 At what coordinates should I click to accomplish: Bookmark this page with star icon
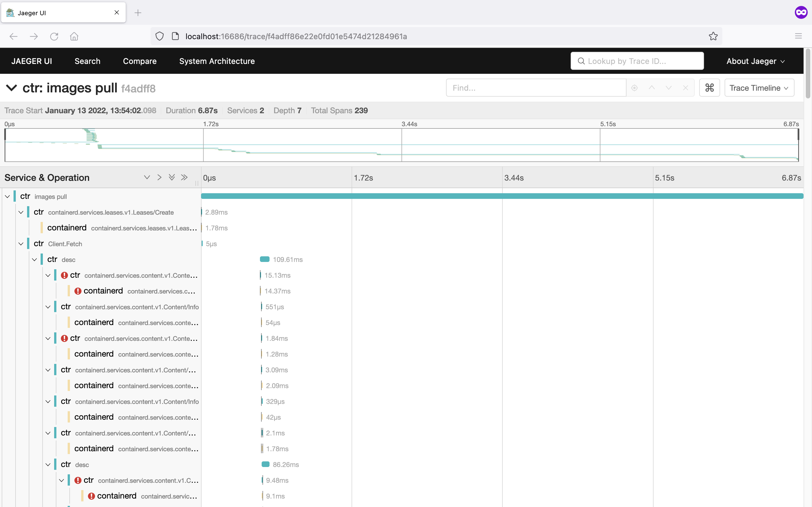tap(713, 36)
